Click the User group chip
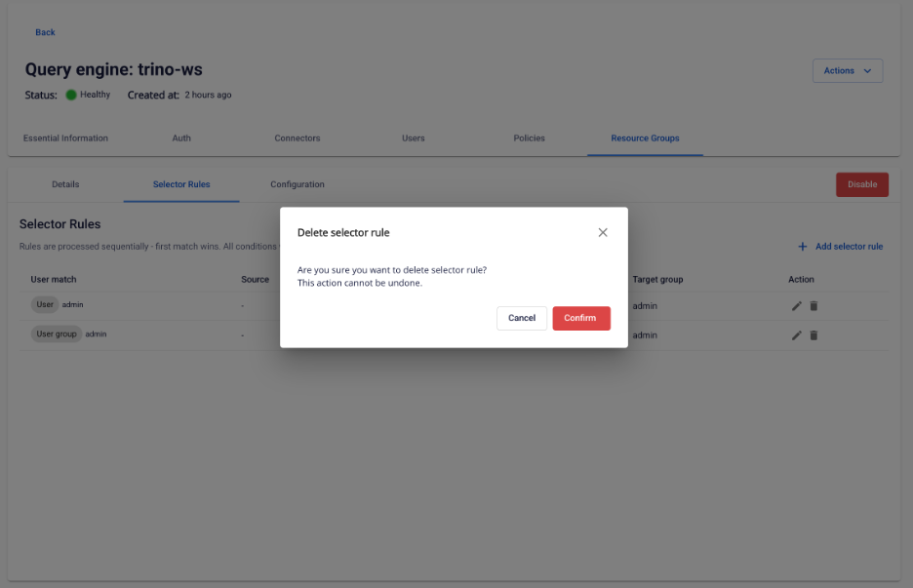The height and width of the screenshot is (588, 913). pos(57,334)
